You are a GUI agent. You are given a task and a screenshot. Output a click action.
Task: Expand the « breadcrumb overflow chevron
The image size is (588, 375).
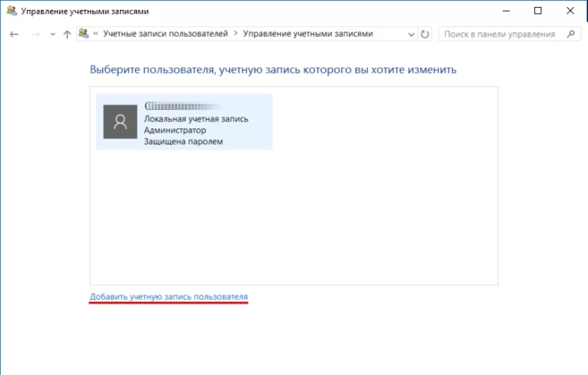point(95,35)
